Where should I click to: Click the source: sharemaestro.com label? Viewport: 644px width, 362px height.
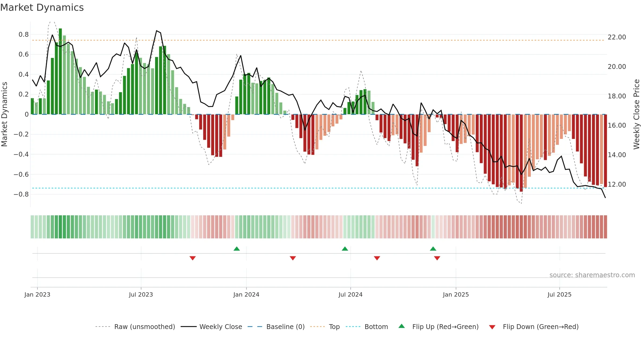[x=592, y=275]
